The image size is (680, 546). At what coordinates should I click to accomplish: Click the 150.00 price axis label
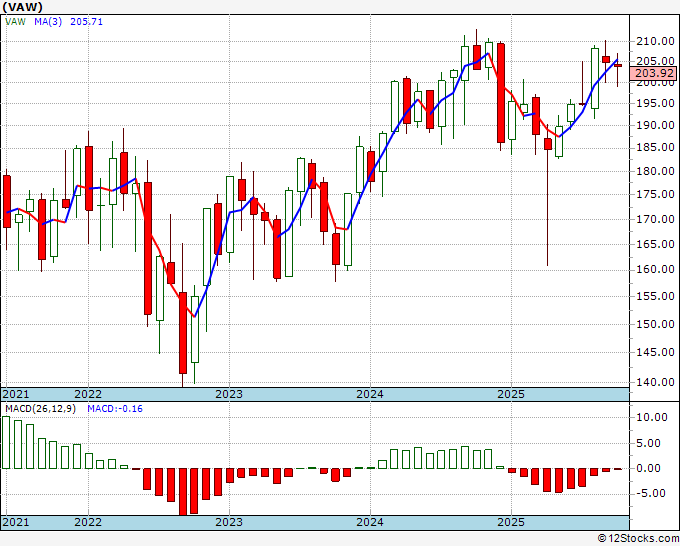[x=655, y=324]
